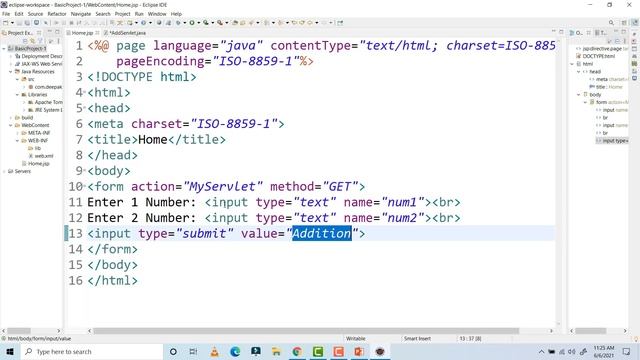This screenshot has height=360, width=640.
Task: Click the Debug toolbar icon
Action: click(x=178, y=23)
